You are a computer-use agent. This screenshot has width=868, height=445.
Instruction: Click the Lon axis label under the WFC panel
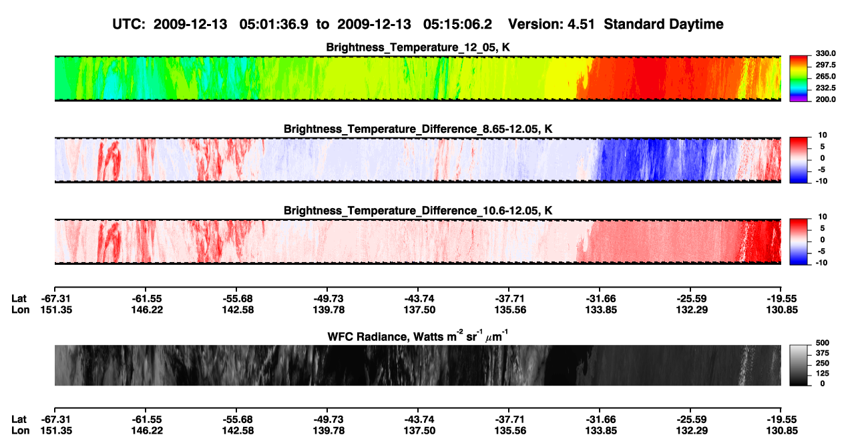pos(20,430)
